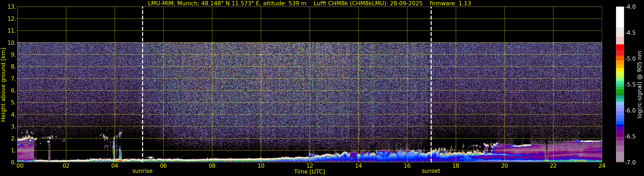Click the '9.' tick on the height axis
Viewport: 644px width, 176px height.
(13, 55)
